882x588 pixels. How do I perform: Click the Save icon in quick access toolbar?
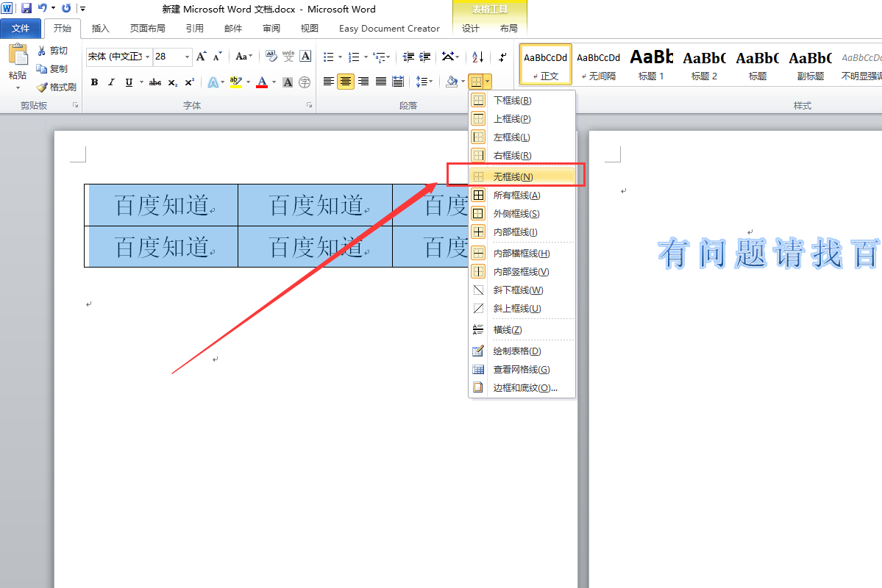click(26, 8)
